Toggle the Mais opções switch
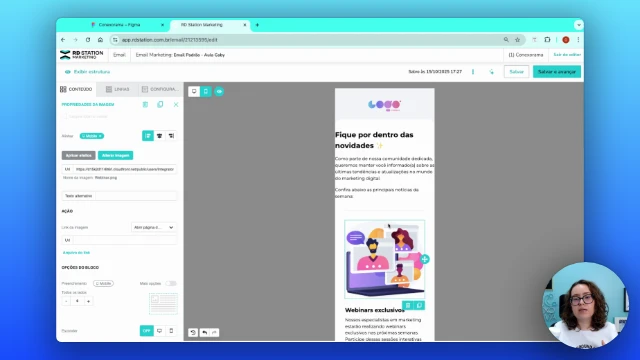Image resolution: width=640 pixels, height=360 pixels. click(171, 283)
